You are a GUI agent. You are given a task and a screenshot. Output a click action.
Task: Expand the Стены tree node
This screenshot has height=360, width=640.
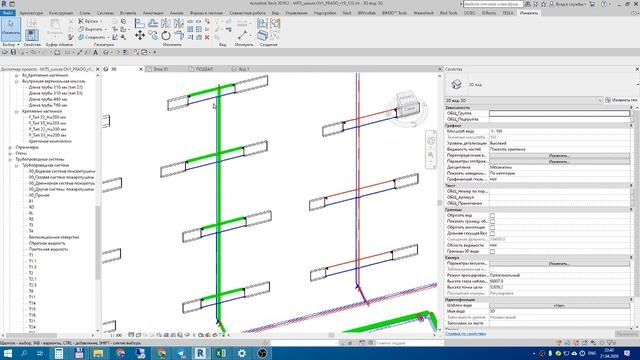pyautogui.click(x=10, y=153)
